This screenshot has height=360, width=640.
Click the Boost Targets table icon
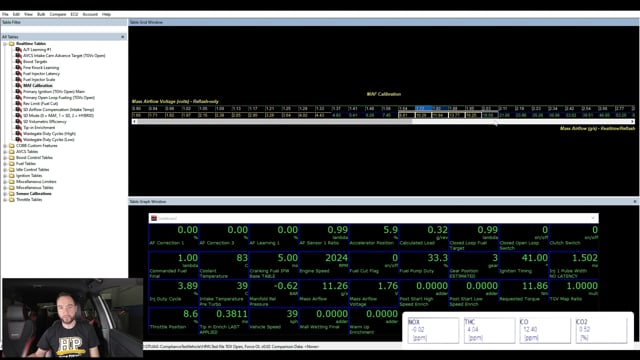tap(18, 62)
